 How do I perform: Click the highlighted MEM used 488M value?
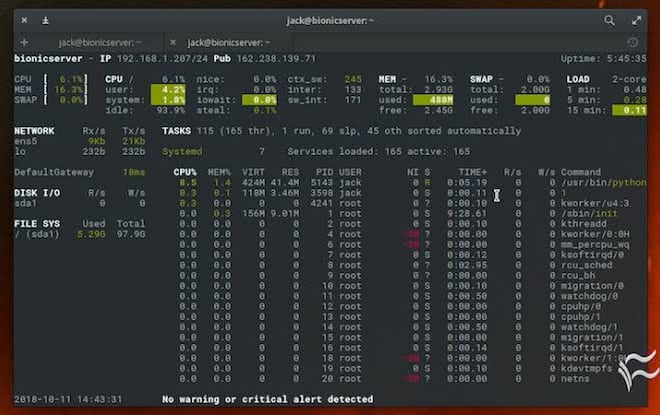(433, 100)
